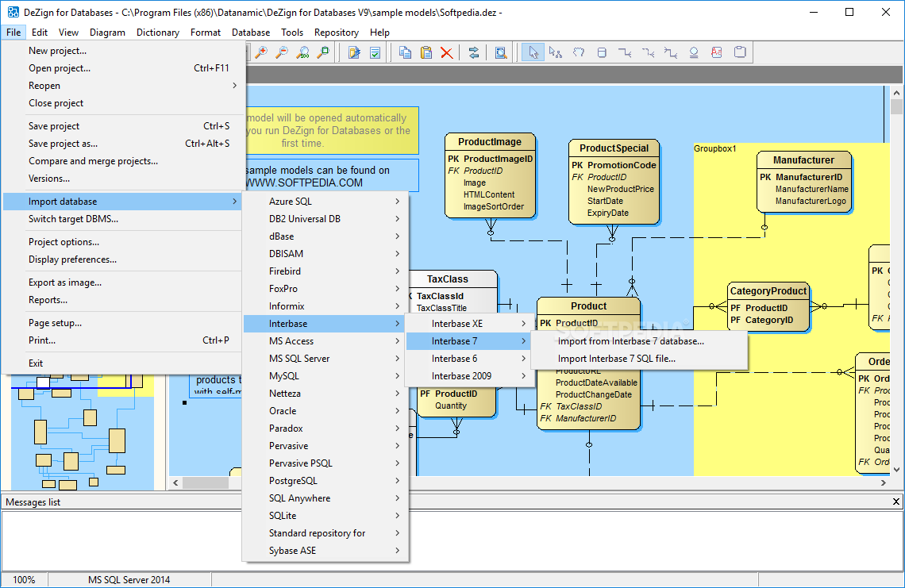Close the Messages list panel
This screenshot has width=905, height=588.
tap(896, 502)
